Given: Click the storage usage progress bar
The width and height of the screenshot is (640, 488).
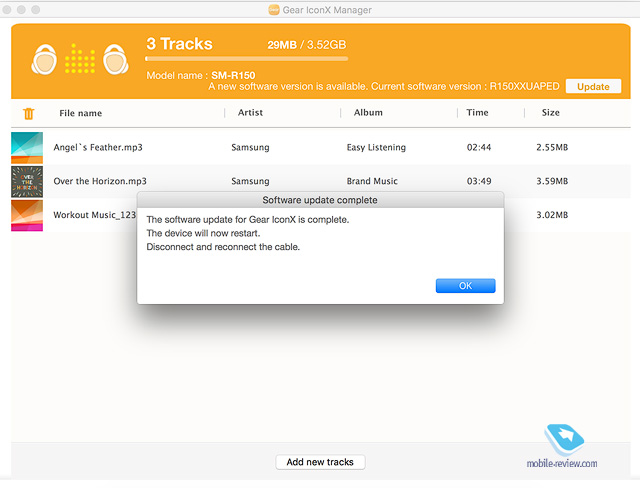Looking at the screenshot, I should [x=247, y=59].
